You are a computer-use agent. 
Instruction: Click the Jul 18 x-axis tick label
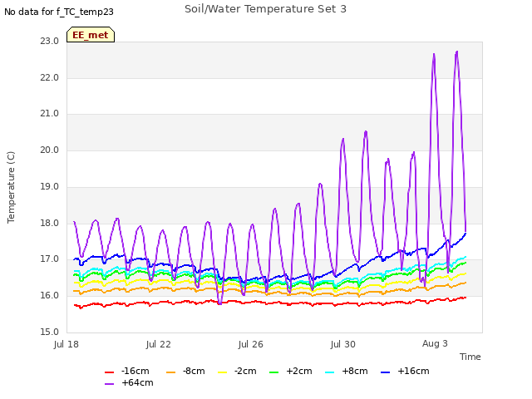[66, 344]
